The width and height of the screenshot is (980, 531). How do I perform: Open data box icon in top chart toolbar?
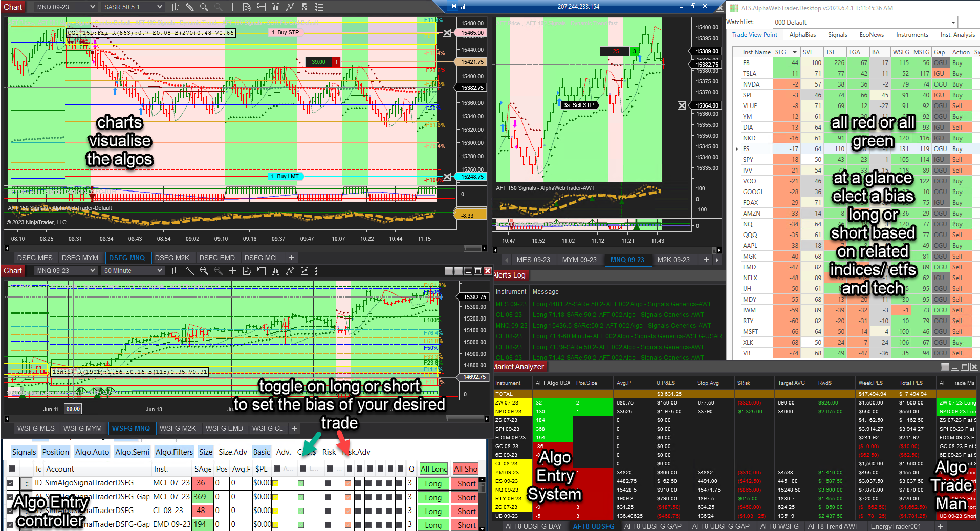[247, 7]
